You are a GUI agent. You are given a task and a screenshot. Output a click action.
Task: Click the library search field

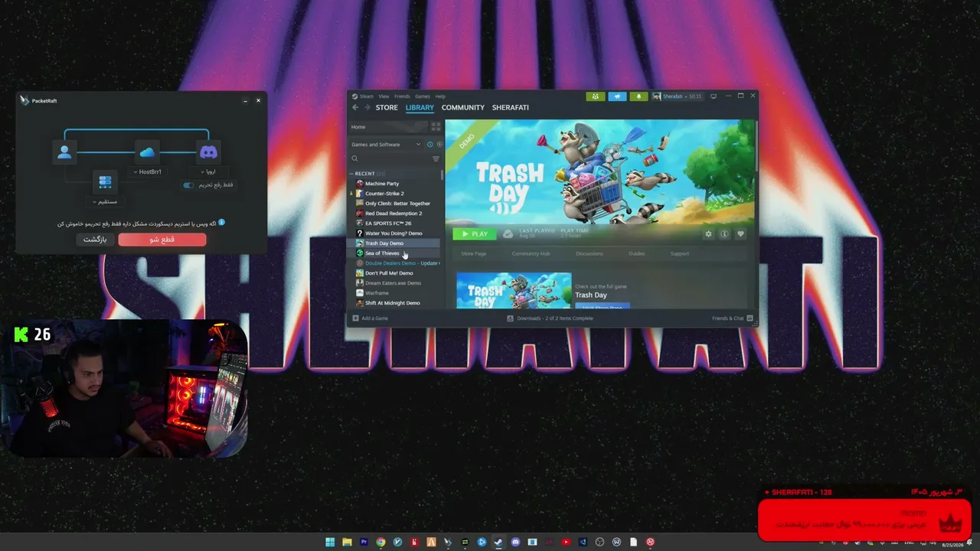(x=390, y=159)
